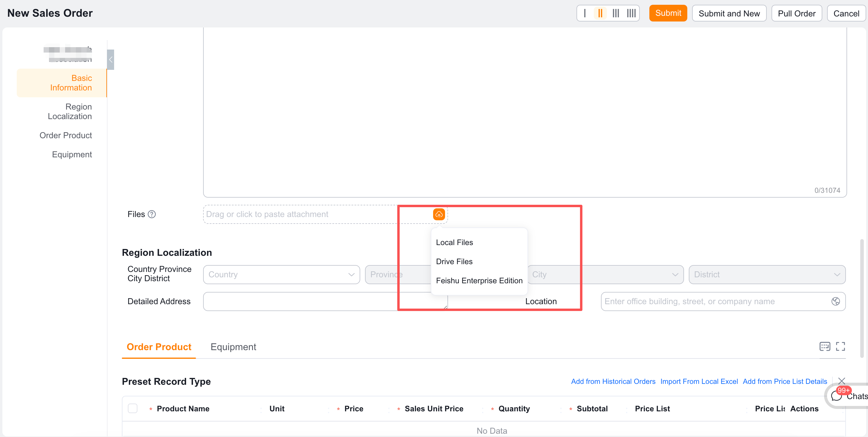868x437 pixels.
Task: Choose Drive Files from upload menu
Action: tap(479, 261)
